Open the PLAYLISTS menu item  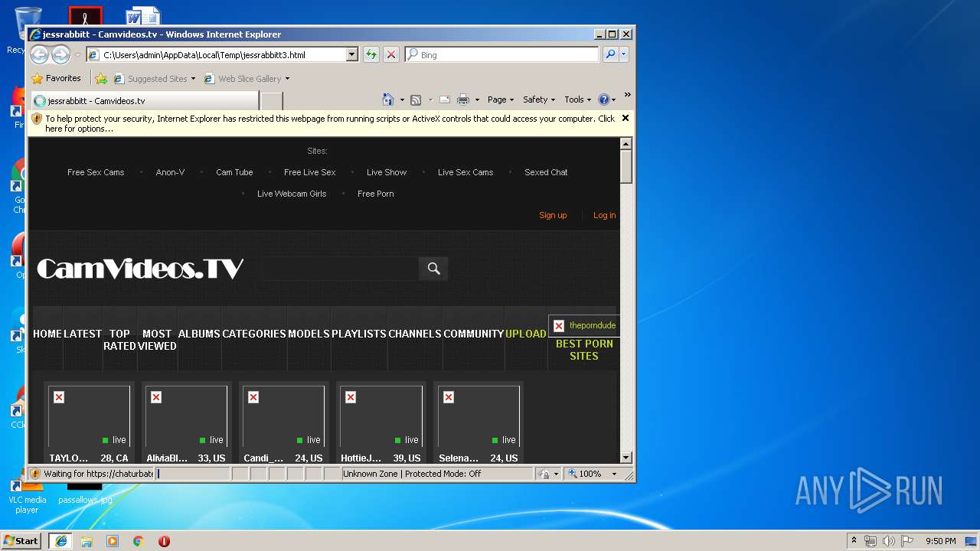[359, 334]
